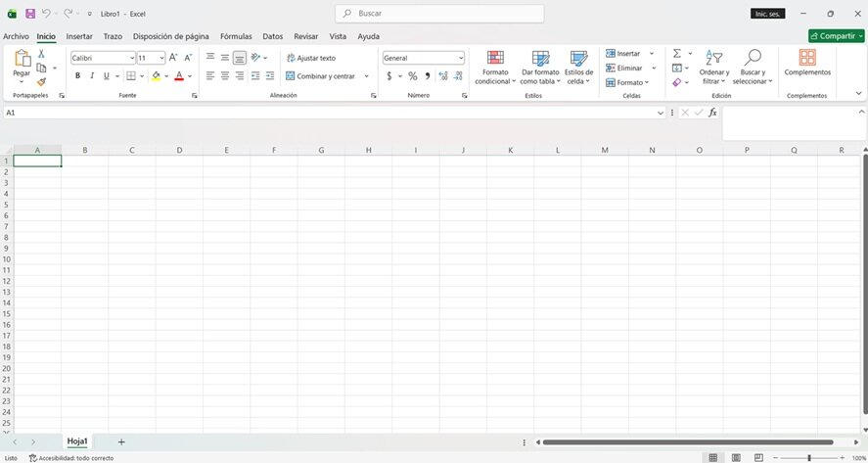Image resolution: width=868 pixels, height=463 pixels.
Task: Toggle Ajustar texto wrap text
Action: [x=311, y=58]
